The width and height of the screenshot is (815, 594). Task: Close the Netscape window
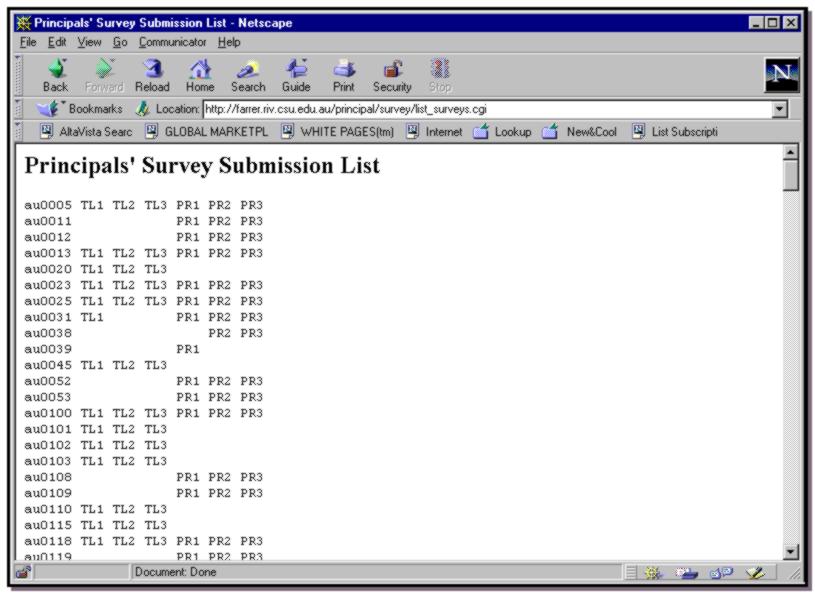(x=791, y=23)
